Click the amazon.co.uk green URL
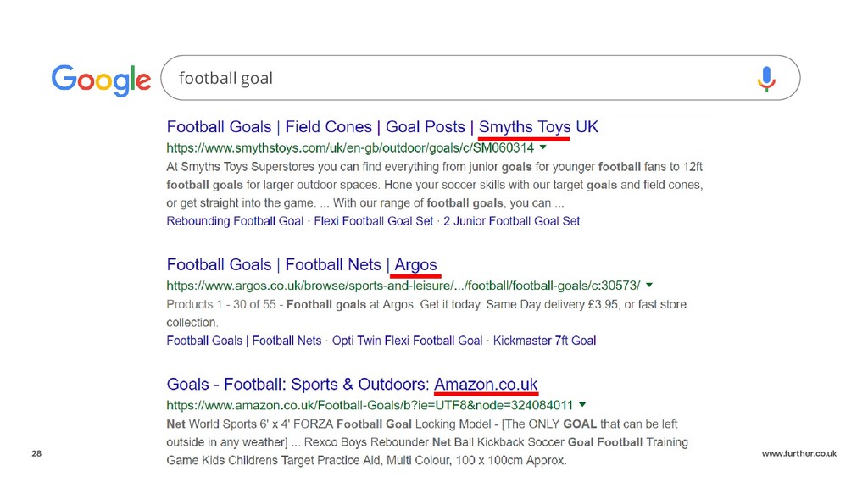Viewport: 868px width, 488px height. [x=370, y=405]
